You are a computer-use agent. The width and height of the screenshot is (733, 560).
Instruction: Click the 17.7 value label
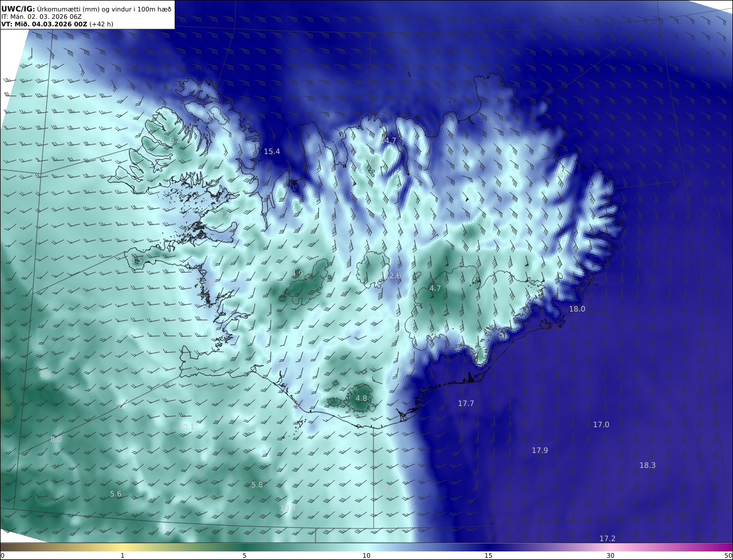[466, 404]
